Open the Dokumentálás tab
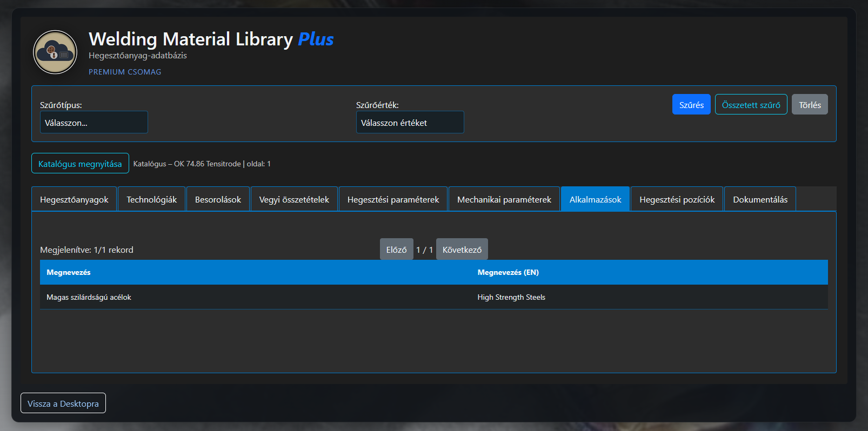 tap(760, 199)
